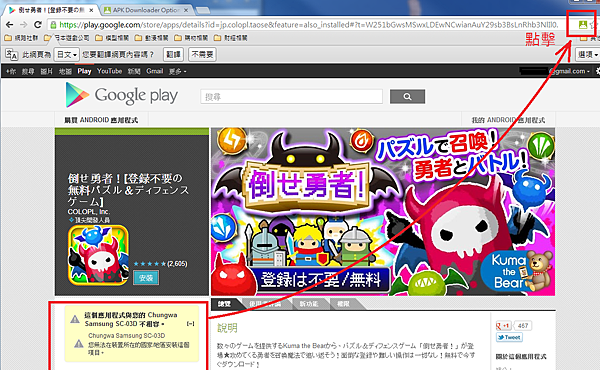Click the magnifier search button
Viewport: 600px width, 370px height.
pyautogui.click(x=407, y=96)
